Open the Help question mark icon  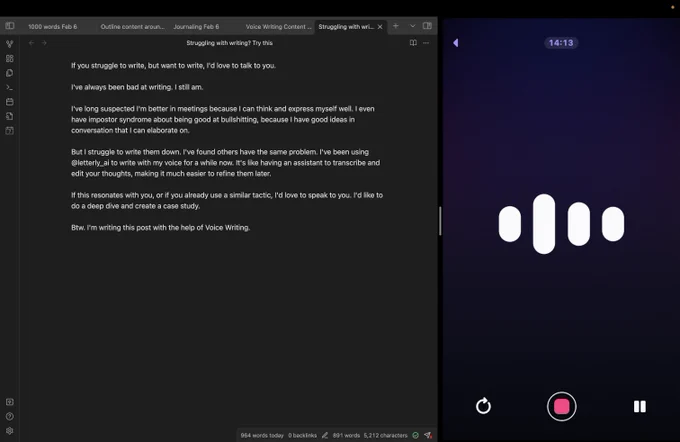pyautogui.click(x=10, y=416)
